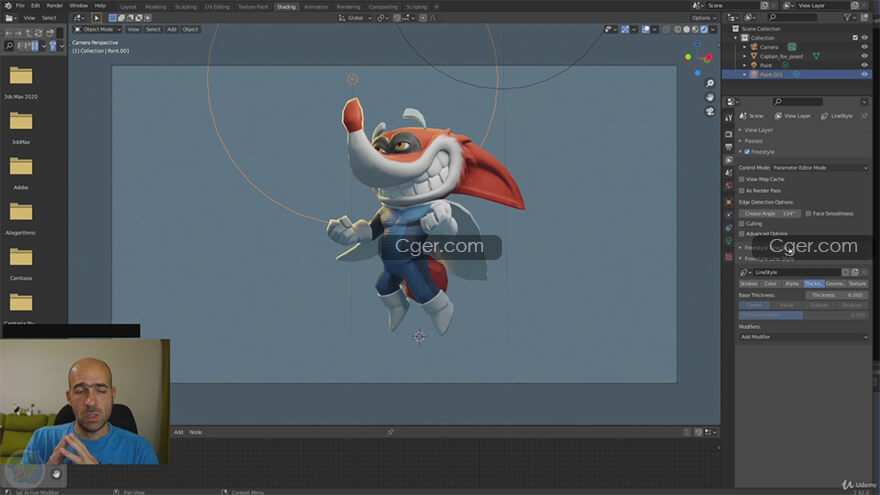Enable Culling checkbox
The width and height of the screenshot is (880, 495).
742,224
